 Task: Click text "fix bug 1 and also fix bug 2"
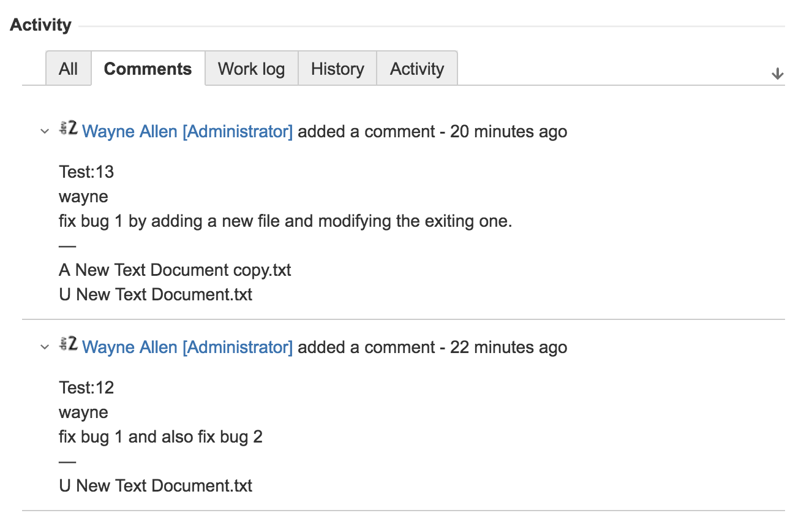pyautogui.click(x=161, y=437)
